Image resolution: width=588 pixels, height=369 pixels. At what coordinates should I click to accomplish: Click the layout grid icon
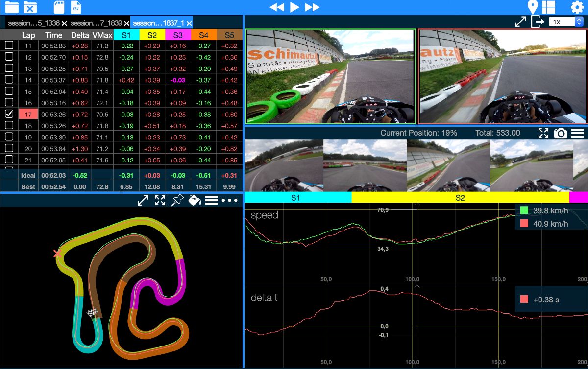point(548,7)
